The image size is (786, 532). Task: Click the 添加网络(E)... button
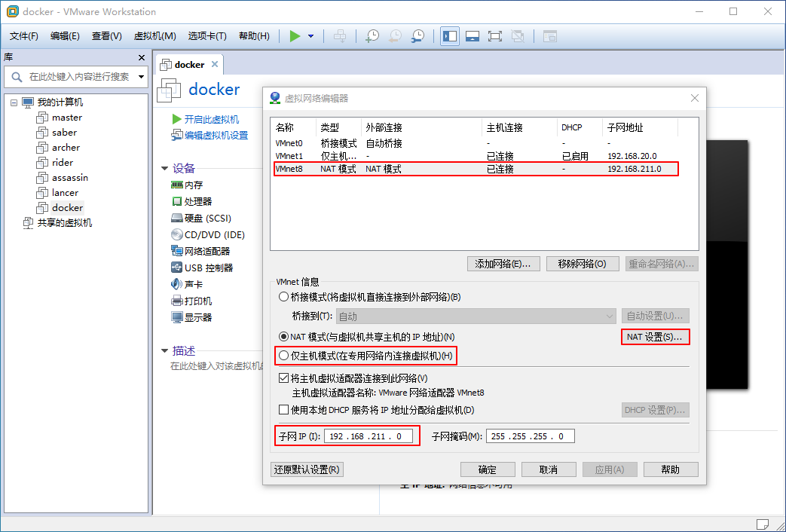pos(503,264)
